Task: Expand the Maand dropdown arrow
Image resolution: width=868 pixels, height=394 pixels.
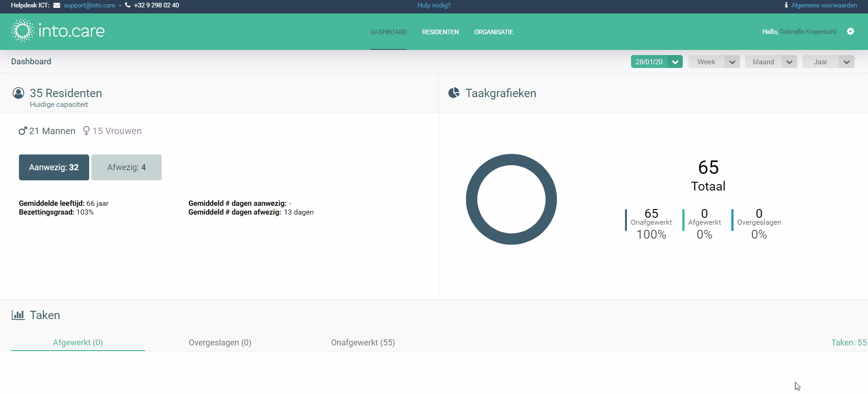Action: pos(789,62)
